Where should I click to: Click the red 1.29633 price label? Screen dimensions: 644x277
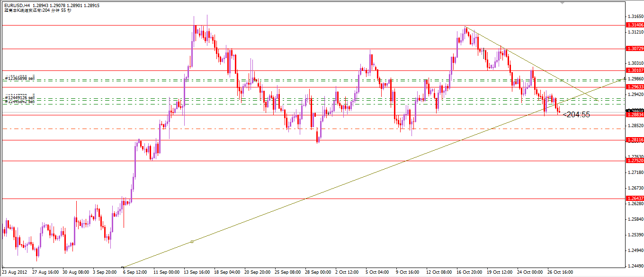(x=635, y=87)
